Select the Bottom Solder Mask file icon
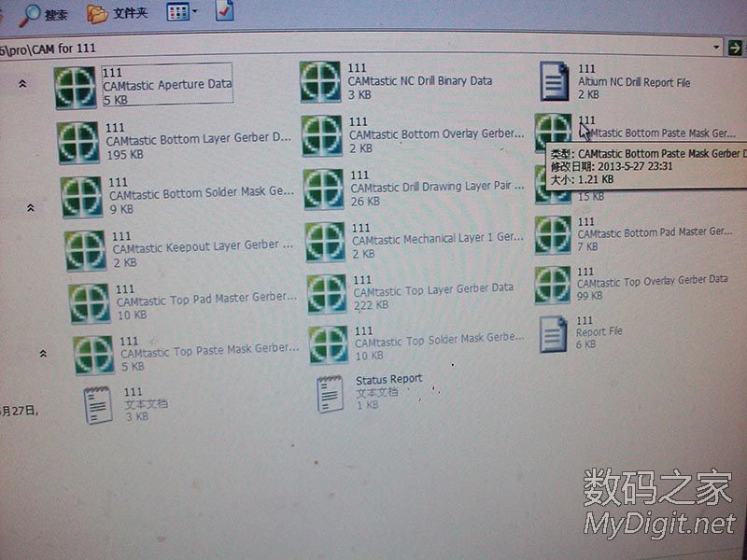The height and width of the screenshot is (560, 747). (81, 197)
